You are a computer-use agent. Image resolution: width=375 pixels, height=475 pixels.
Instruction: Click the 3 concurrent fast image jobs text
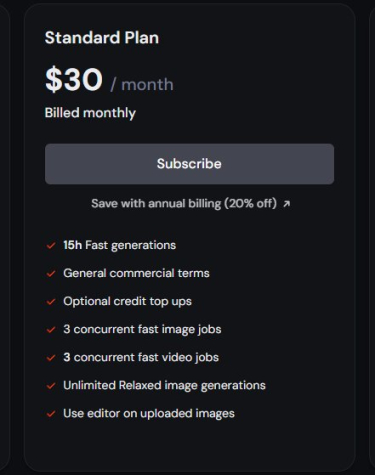click(x=142, y=330)
